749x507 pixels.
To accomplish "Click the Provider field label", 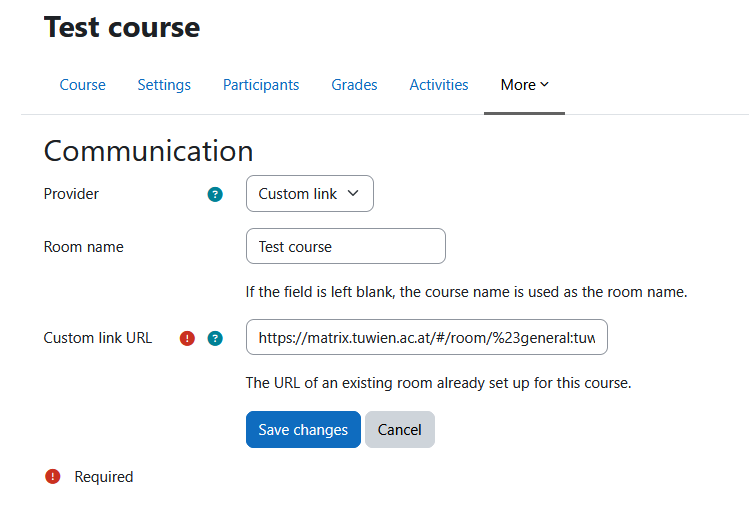I will (71, 194).
